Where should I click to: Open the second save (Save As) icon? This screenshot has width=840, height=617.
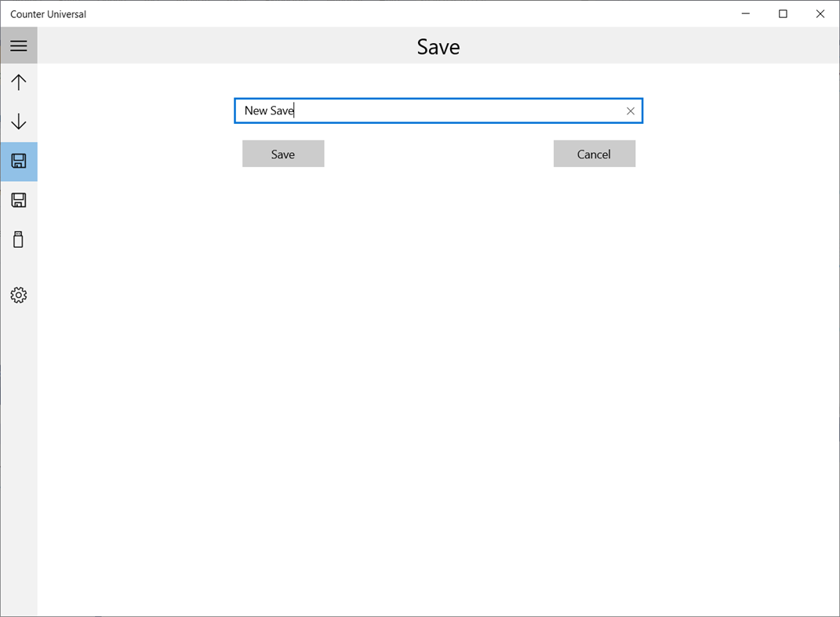[19, 200]
